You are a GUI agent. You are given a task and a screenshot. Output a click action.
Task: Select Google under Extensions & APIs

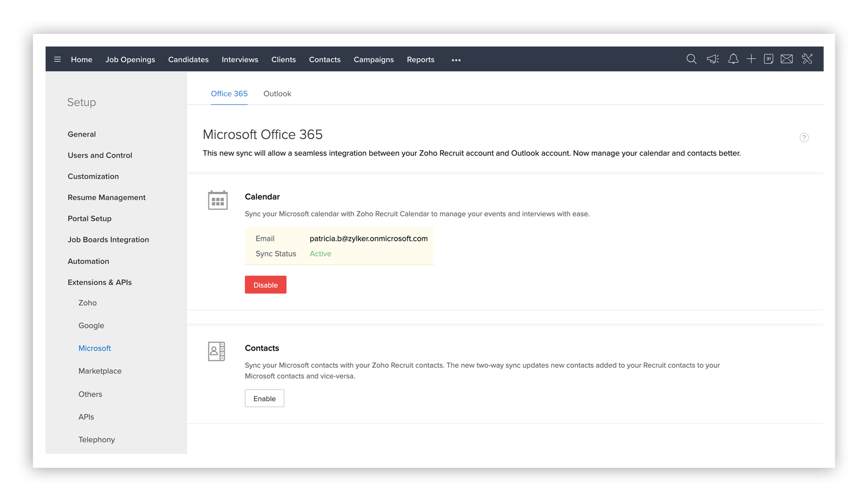click(x=91, y=325)
